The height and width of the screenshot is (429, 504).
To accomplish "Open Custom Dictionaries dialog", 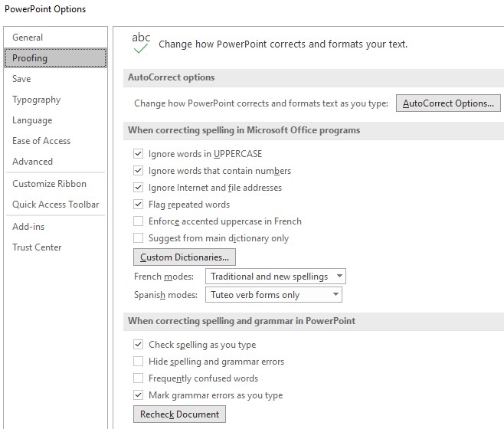I will (x=184, y=257).
